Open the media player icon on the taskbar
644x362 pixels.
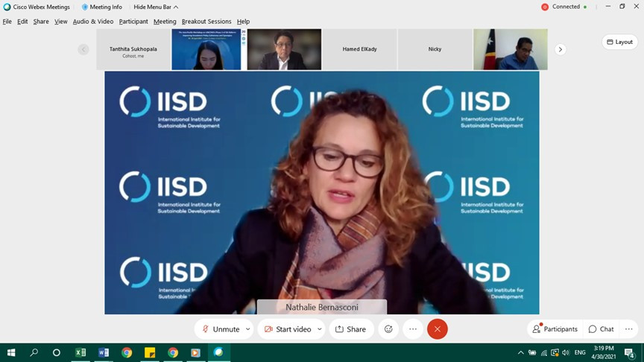coord(195,352)
